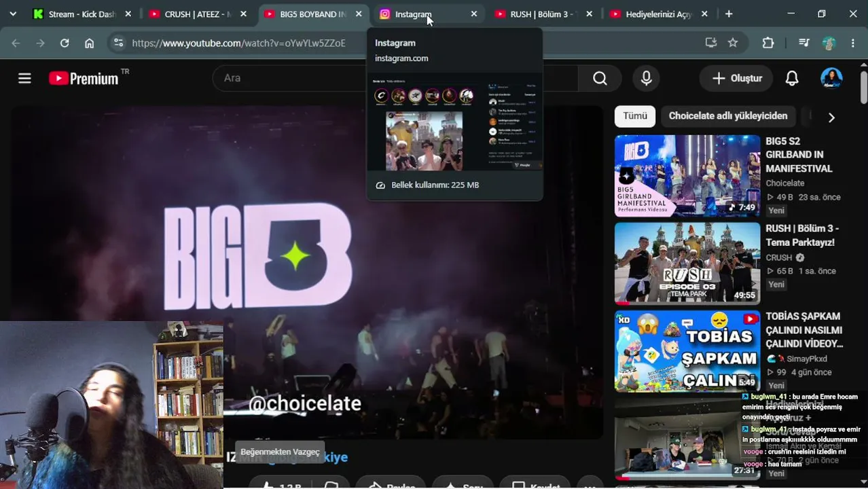Open the tab search chevron in Chrome
This screenshot has width=868, height=489.
13,14
